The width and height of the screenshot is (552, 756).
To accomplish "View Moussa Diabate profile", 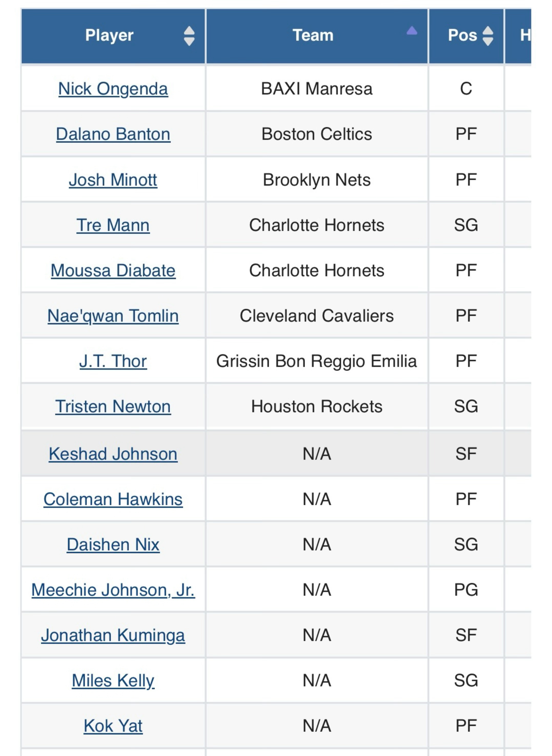I will (113, 271).
